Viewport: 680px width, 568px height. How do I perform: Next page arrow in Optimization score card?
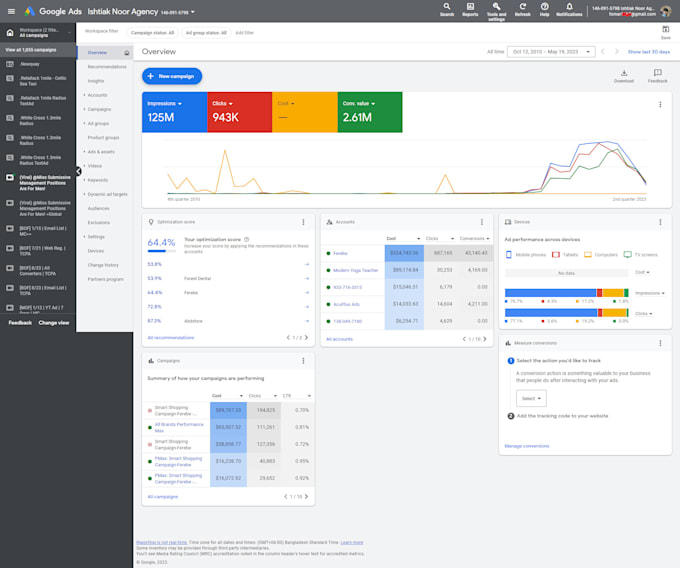[306, 337]
